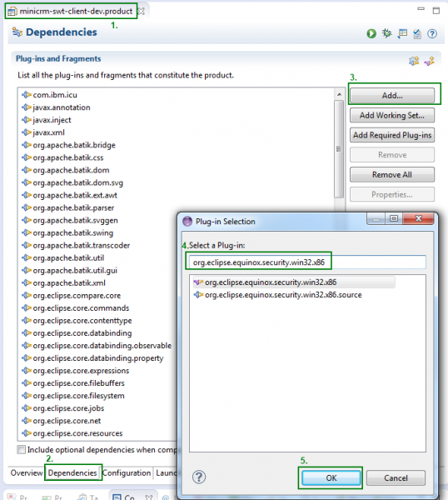Click Add Required Plug-ins button
The image size is (448, 500).
[x=392, y=135]
